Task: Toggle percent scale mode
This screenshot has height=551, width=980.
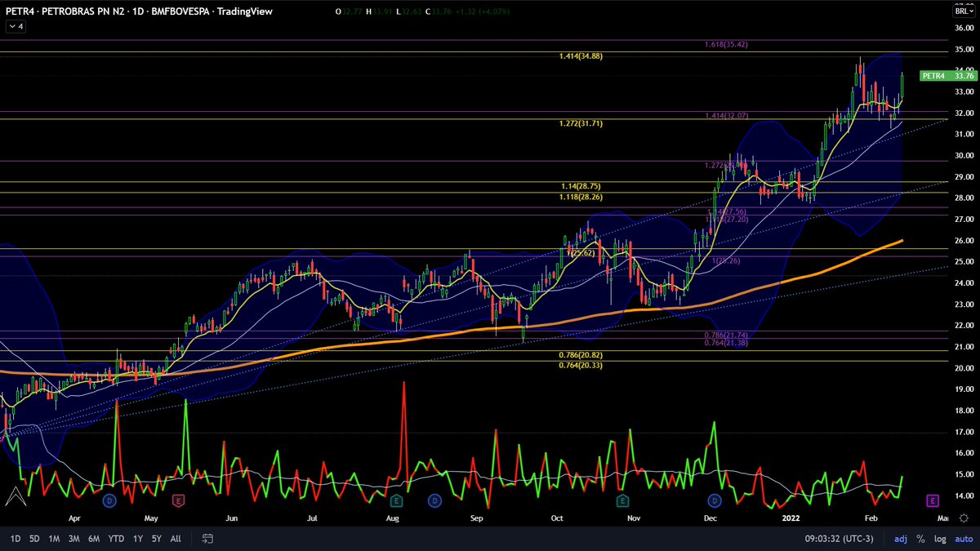Action: click(920, 539)
